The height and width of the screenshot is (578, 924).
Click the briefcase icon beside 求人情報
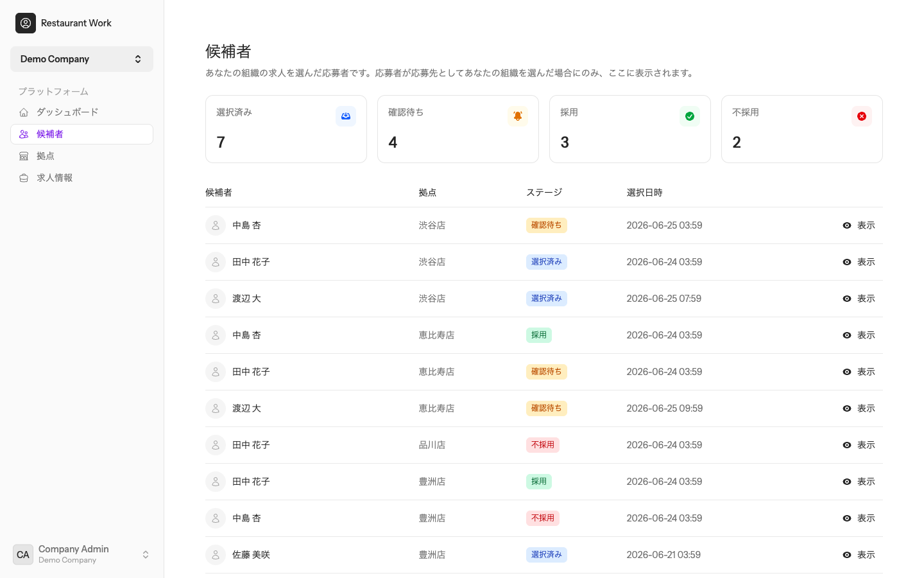pos(24,178)
